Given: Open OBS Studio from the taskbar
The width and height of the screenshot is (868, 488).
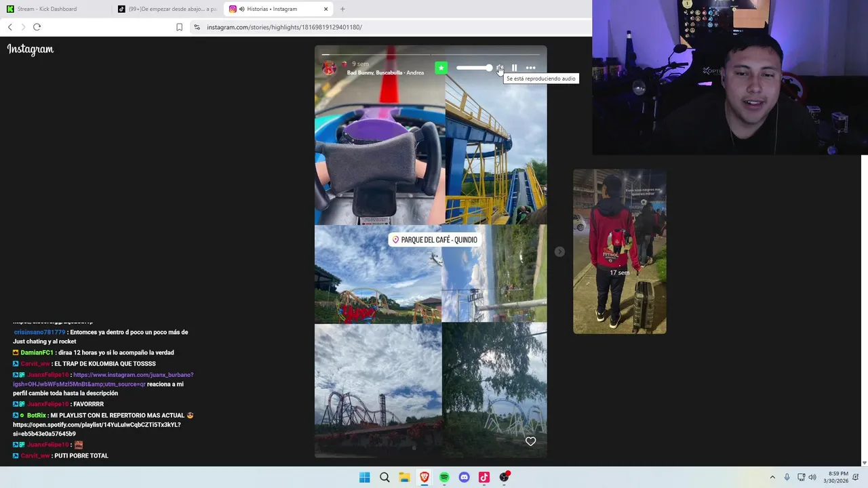Looking at the screenshot, I should 504,477.
